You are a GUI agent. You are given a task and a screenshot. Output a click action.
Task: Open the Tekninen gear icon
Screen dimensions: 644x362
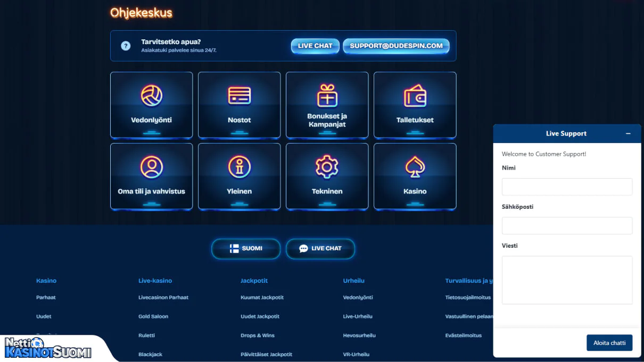pyautogui.click(x=327, y=167)
